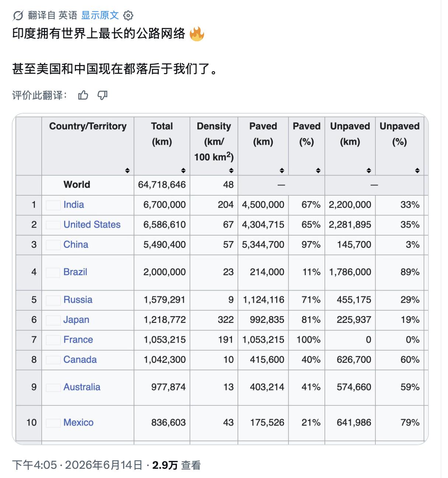Click the post timestamp 下午4:05 · 2026年6月14日
Screen dimensions: 448x478
point(77,465)
